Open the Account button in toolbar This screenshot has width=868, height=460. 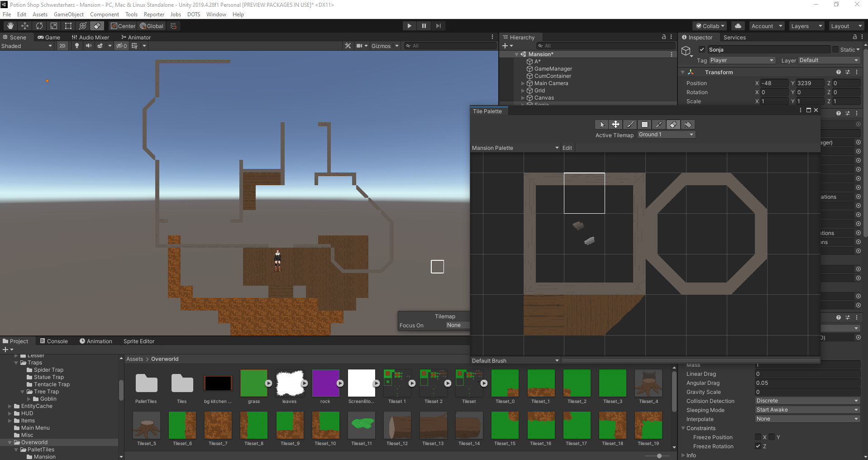pyautogui.click(x=767, y=26)
